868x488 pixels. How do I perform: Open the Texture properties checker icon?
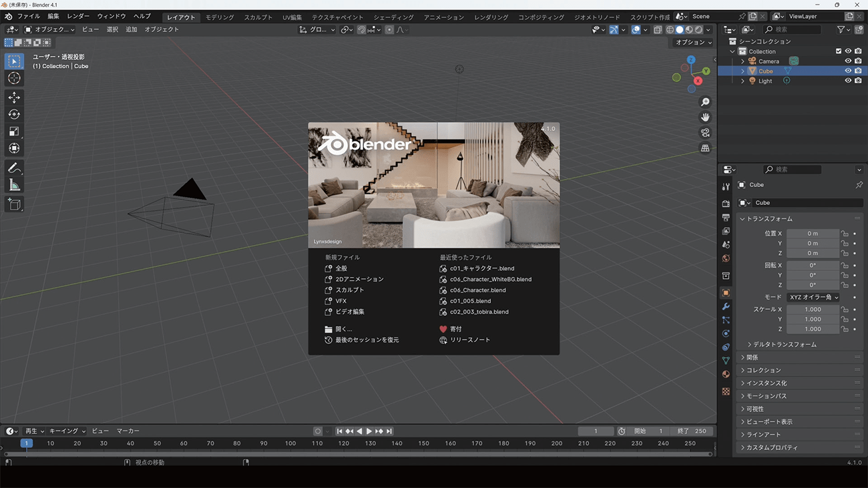[726, 391]
